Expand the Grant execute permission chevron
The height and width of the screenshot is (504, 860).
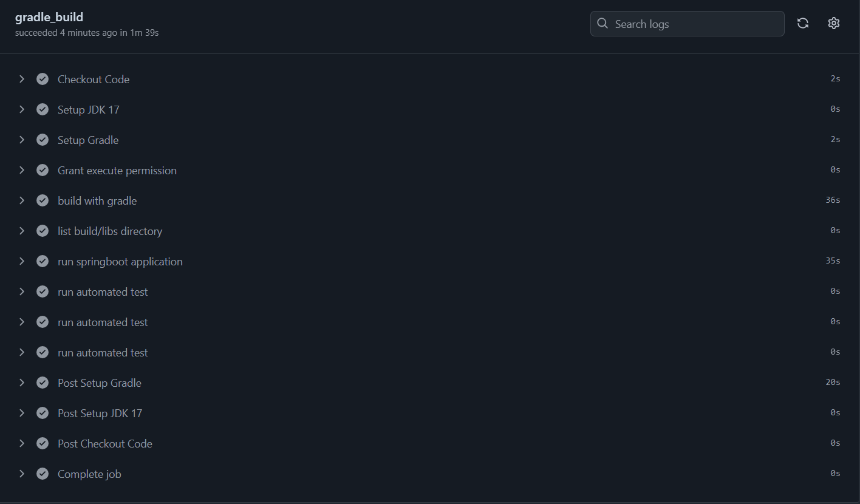pyautogui.click(x=22, y=170)
